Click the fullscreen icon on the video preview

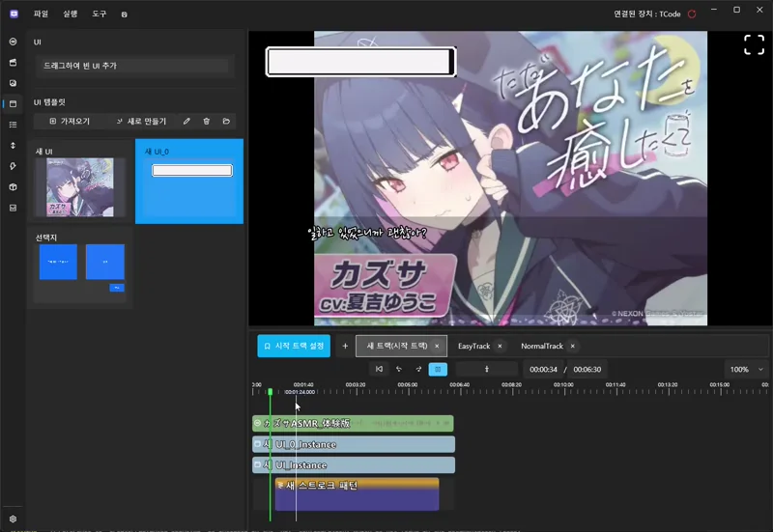coord(754,44)
